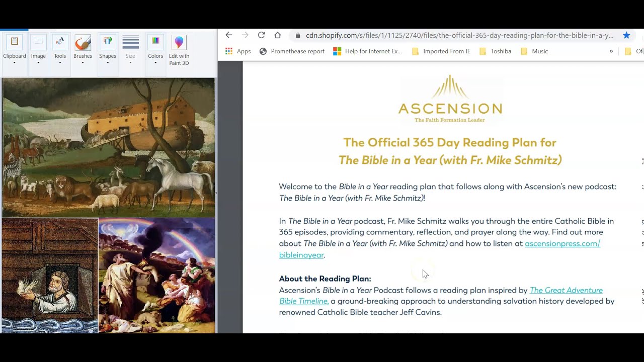644x362 pixels.
Task: Open the Apps shortcut in bookmarks bar
Action: 238,51
